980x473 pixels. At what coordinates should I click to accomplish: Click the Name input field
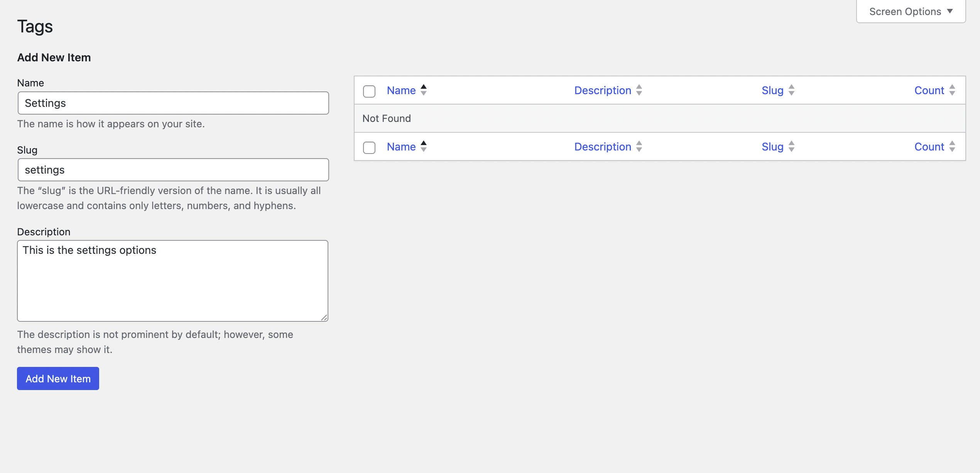173,103
